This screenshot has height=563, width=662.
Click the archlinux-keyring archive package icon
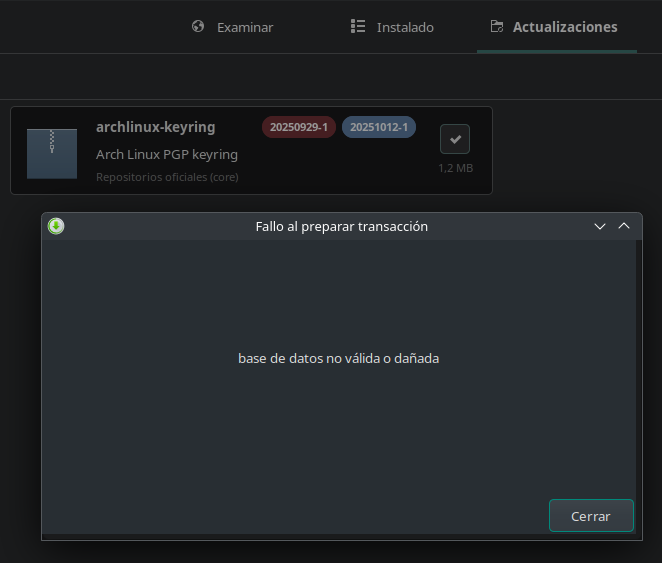52,153
